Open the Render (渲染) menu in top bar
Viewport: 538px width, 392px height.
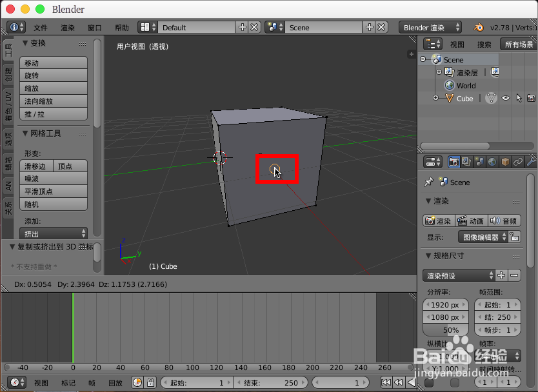[x=68, y=28]
